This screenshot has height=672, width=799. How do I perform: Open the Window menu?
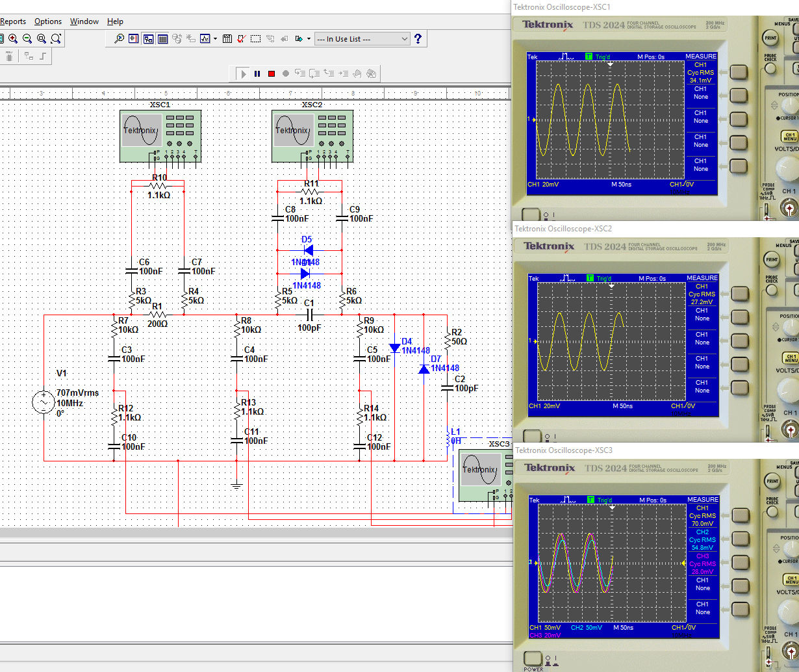click(84, 21)
